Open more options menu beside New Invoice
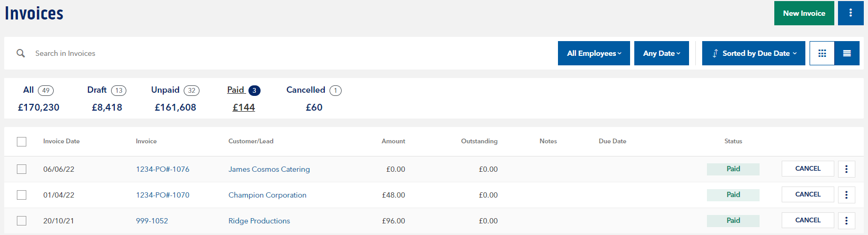Screen dimensions: 868x235 851,13
